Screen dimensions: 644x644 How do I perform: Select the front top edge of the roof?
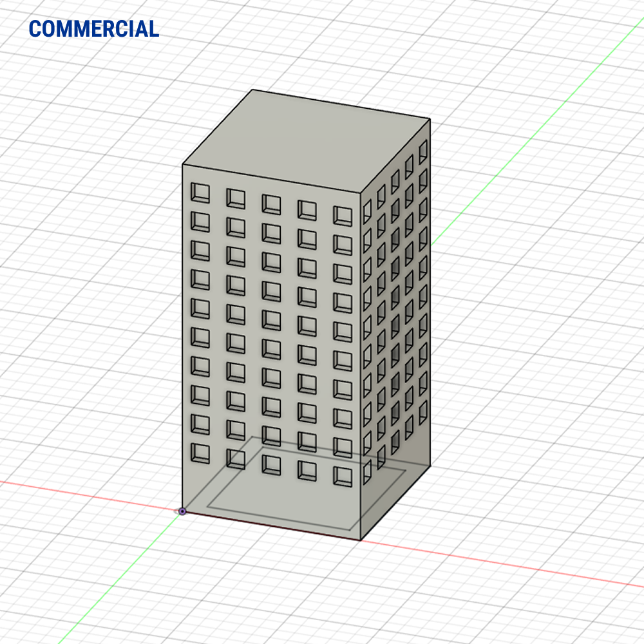[270, 179]
